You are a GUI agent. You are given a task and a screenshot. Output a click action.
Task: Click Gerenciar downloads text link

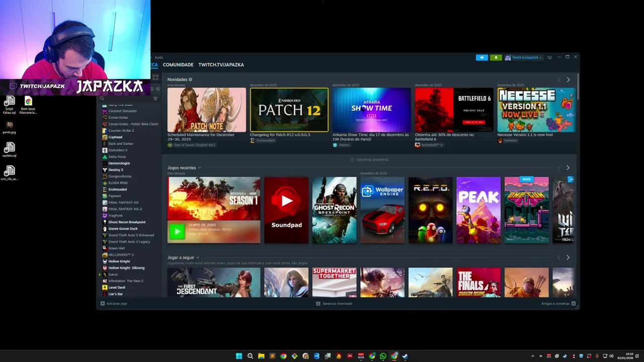point(337,304)
